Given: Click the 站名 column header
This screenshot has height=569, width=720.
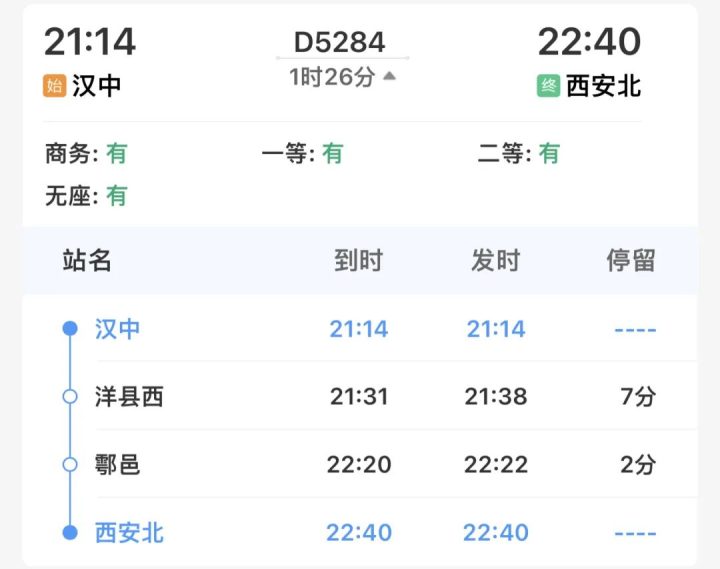Looking at the screenshot, I should click(87, 261).
